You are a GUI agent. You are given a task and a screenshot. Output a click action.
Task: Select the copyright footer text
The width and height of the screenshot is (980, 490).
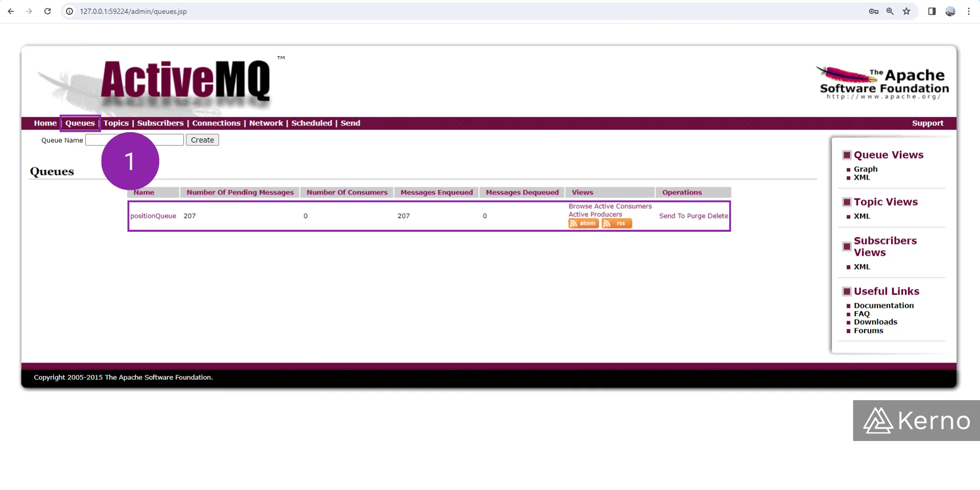pos(123,377)
